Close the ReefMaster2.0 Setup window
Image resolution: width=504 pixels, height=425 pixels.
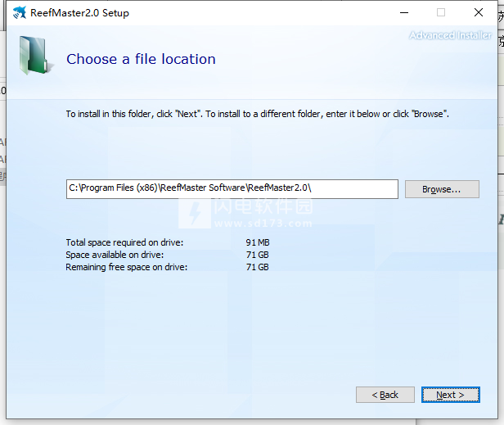(479, 12)
